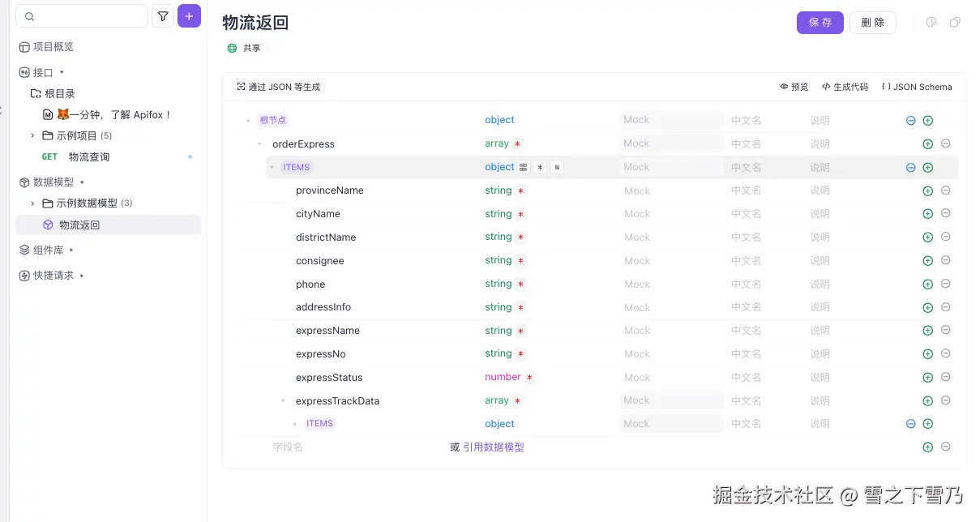Collapse the root node triangle
The image size is (980, 522).
[x=247, y=121]
